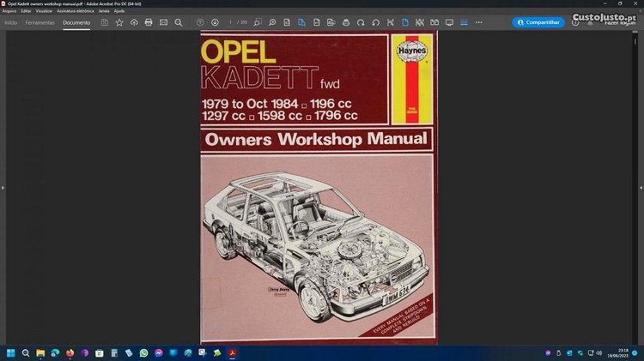The width and height of the screenshot is (644, 361).
Task: Send the file by email
Action: coord(163,22)
